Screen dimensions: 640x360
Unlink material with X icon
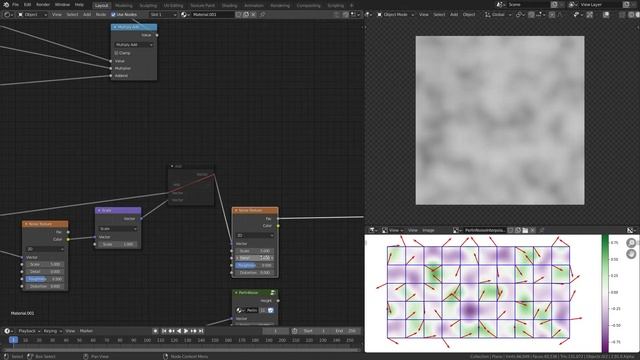click(253, 15)
